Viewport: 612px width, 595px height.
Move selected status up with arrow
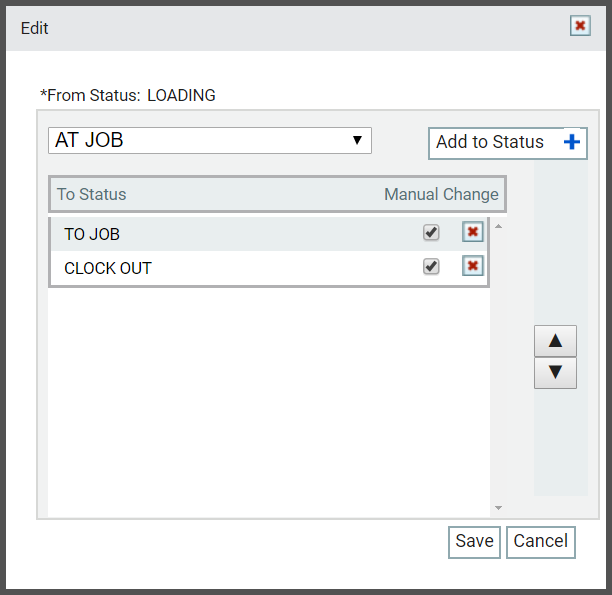pos(555,341)
